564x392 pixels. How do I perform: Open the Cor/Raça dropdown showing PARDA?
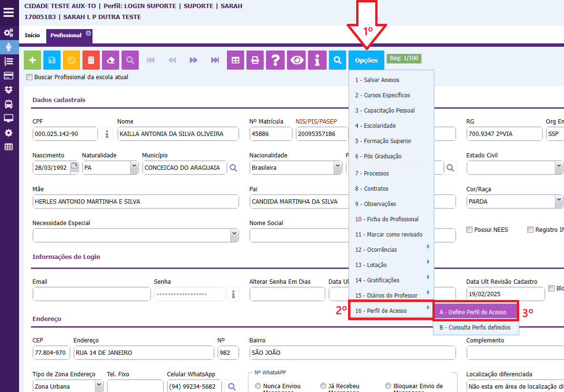click(559, 201)
